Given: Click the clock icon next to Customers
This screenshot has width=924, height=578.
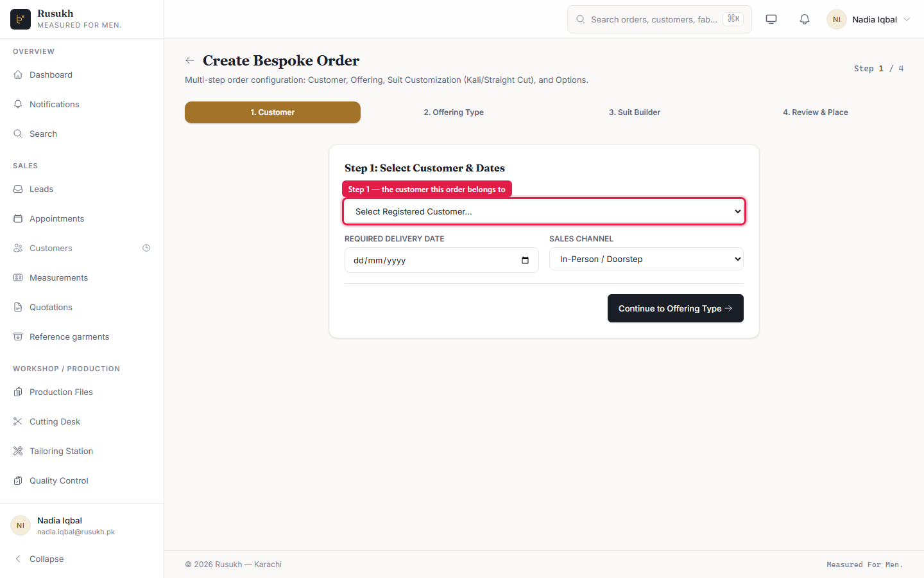Looking at the screenshot, I should 146,248.
